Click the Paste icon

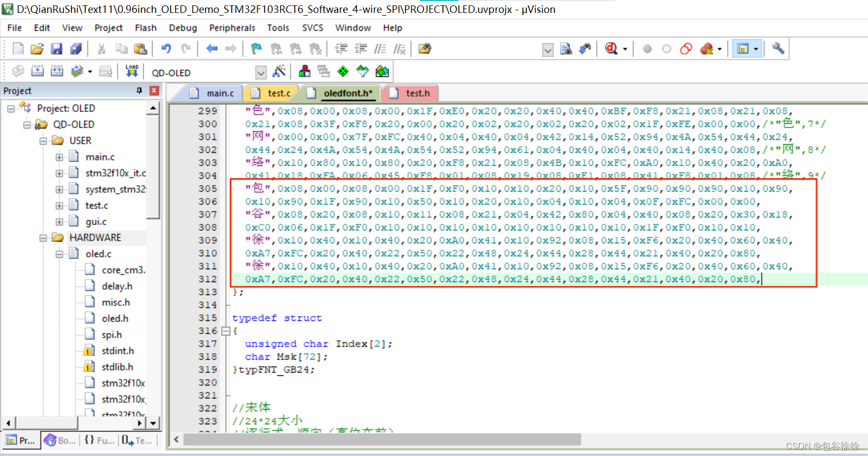[141, 49]
